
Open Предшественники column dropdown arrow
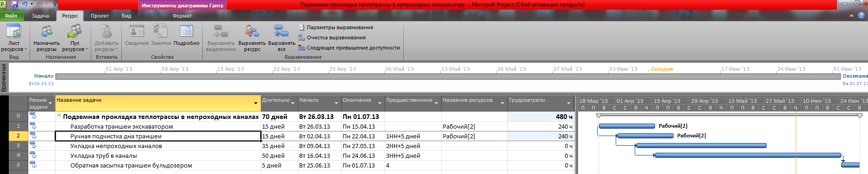pos(437,103)
